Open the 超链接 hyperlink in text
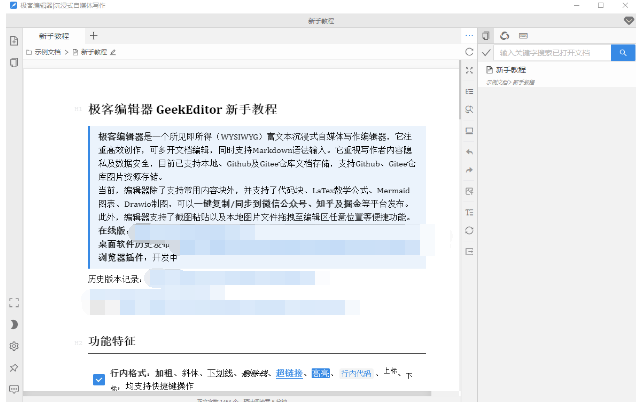This screenshot has height=402, width=636. click(289, 372)
